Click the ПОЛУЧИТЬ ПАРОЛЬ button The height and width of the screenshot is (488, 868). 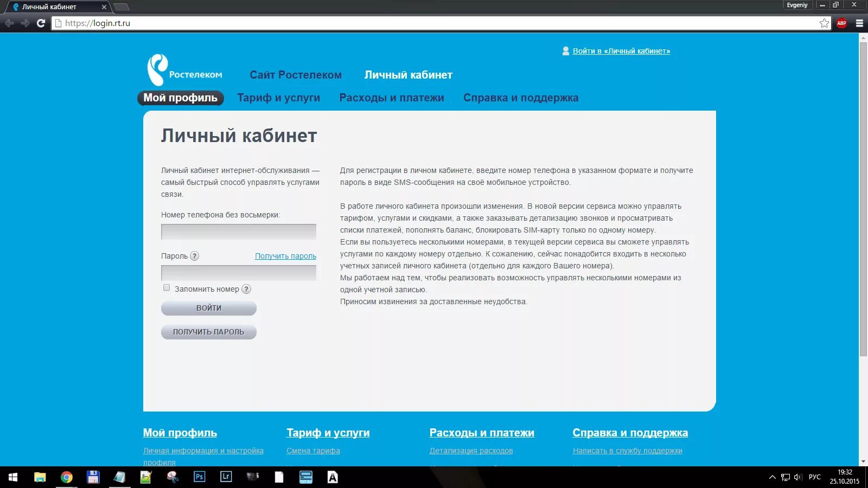tap(209, 332)
